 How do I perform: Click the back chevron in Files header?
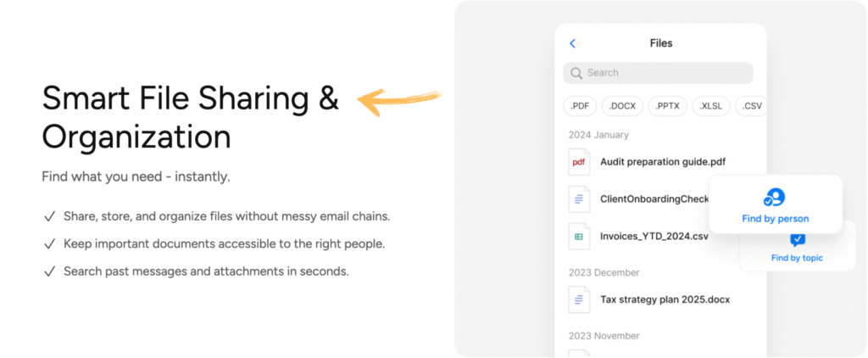572,43
